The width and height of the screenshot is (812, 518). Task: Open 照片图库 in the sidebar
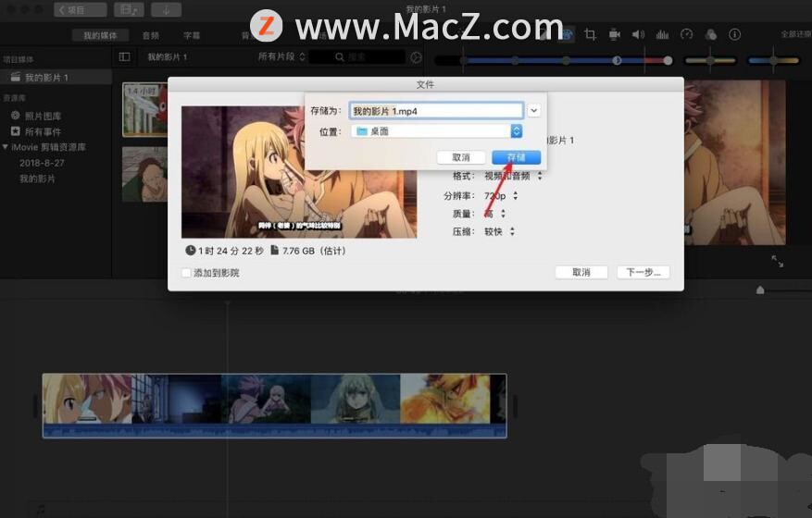(36, 116)
